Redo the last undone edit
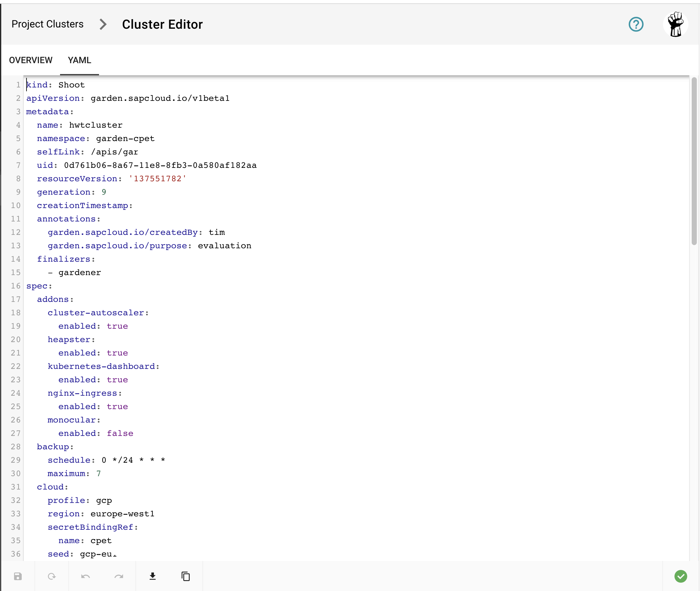Viewport: 700px width, 591px height. 119,577
